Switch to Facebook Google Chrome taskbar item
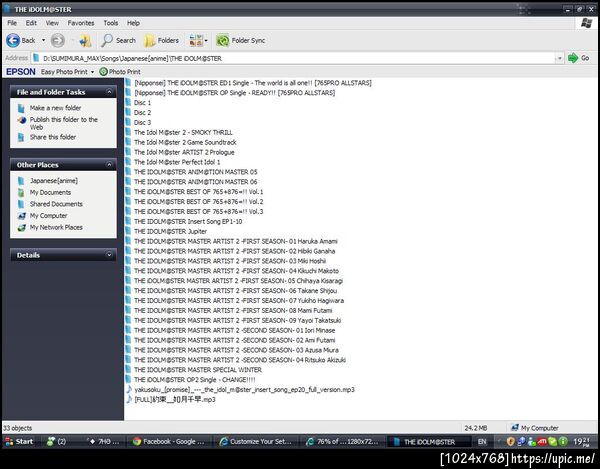 168,441
